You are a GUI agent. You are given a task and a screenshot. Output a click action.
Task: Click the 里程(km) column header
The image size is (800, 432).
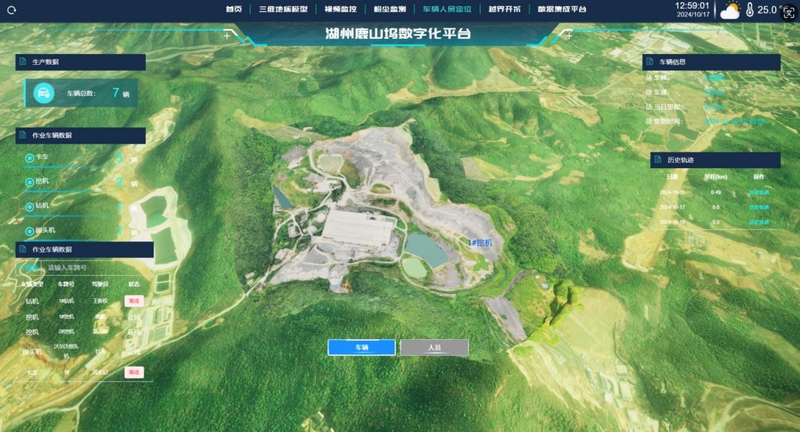pos(716,177)
